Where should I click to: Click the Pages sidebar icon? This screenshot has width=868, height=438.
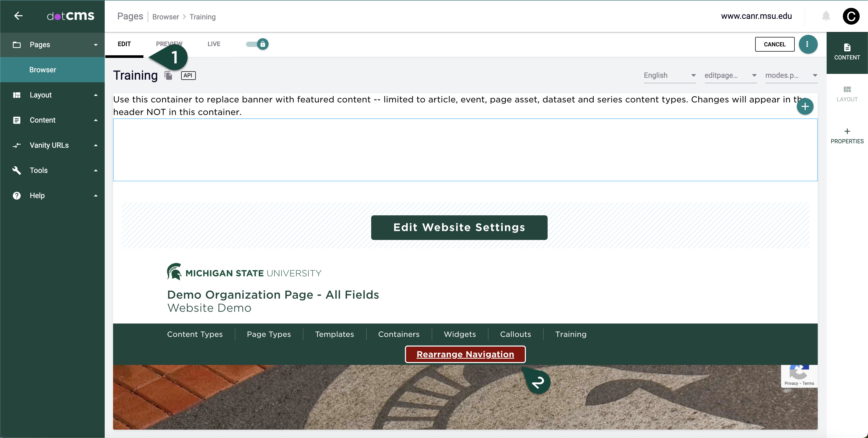[x=17, y=44]
